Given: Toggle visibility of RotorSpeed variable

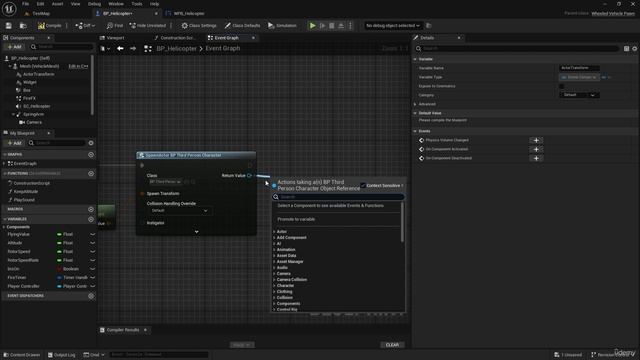Looking at the screenshot, I should (92, 251).
